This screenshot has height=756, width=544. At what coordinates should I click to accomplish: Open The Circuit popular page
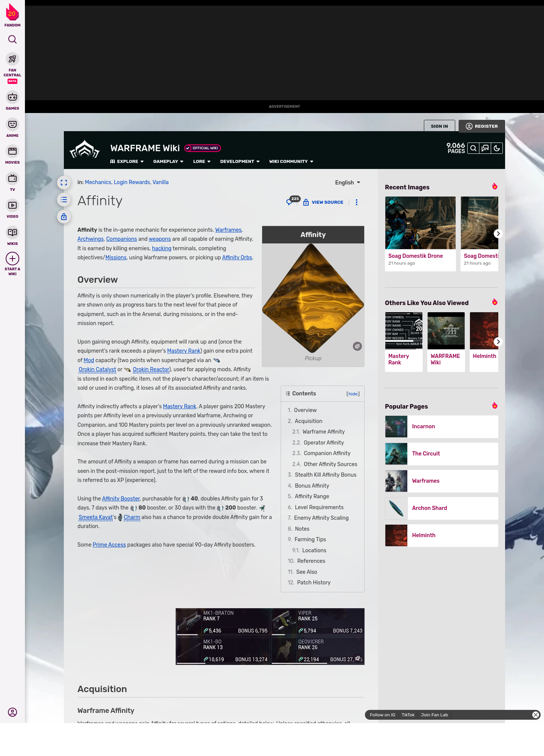442,454
